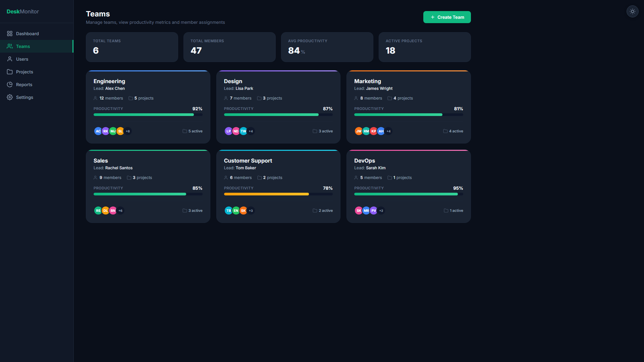The height and width of the screenshot is (362, 644).
Task: Click the MJ avatar on Engineering card
Action: click(113, 131)
